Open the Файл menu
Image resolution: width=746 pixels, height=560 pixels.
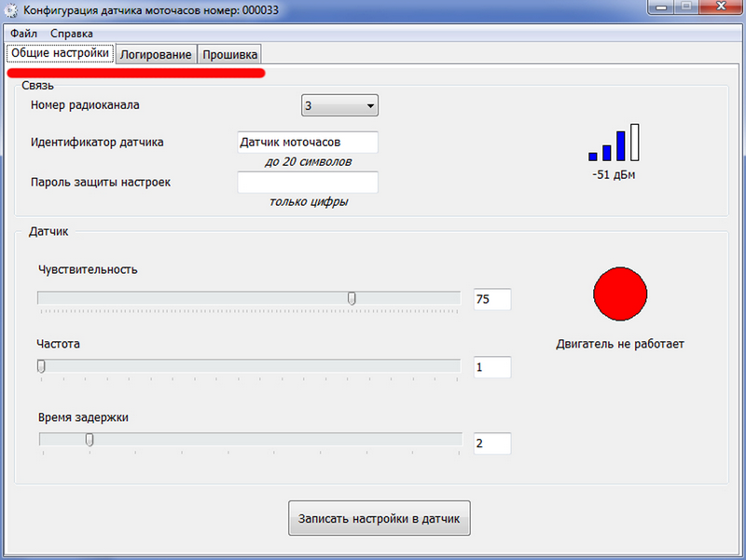point(24,34)
